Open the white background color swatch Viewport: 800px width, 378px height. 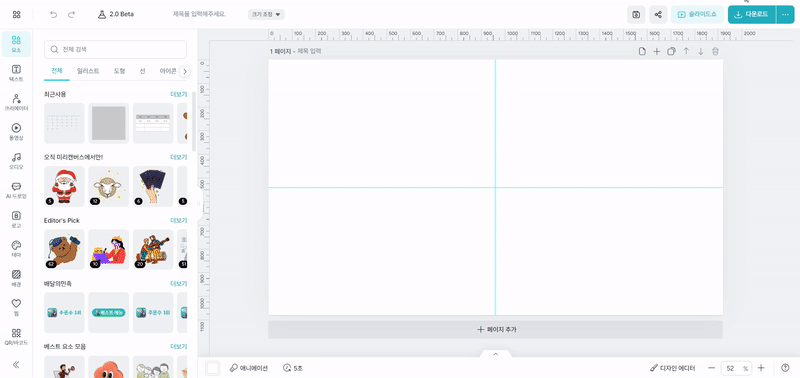pos(213,368)
